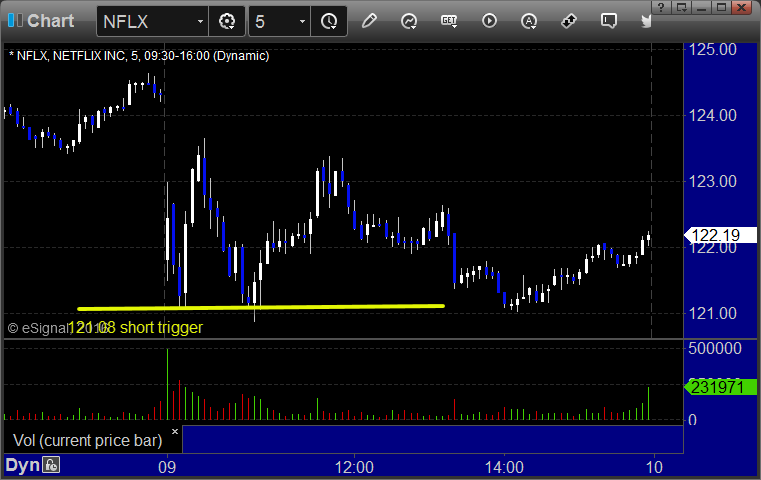
Task: Click the 09 date label on time axis
Action: pyautogui.click(x=167, y=467)
